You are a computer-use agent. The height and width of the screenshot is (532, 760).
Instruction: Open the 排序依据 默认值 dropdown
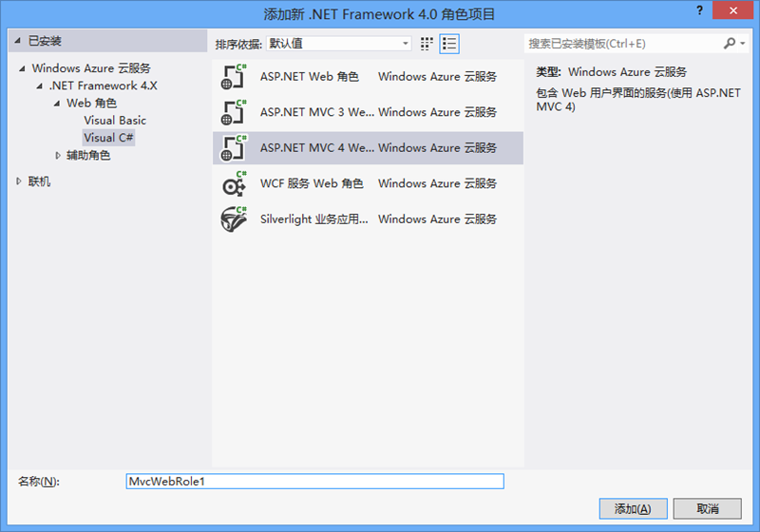click(x=339, y=44)
